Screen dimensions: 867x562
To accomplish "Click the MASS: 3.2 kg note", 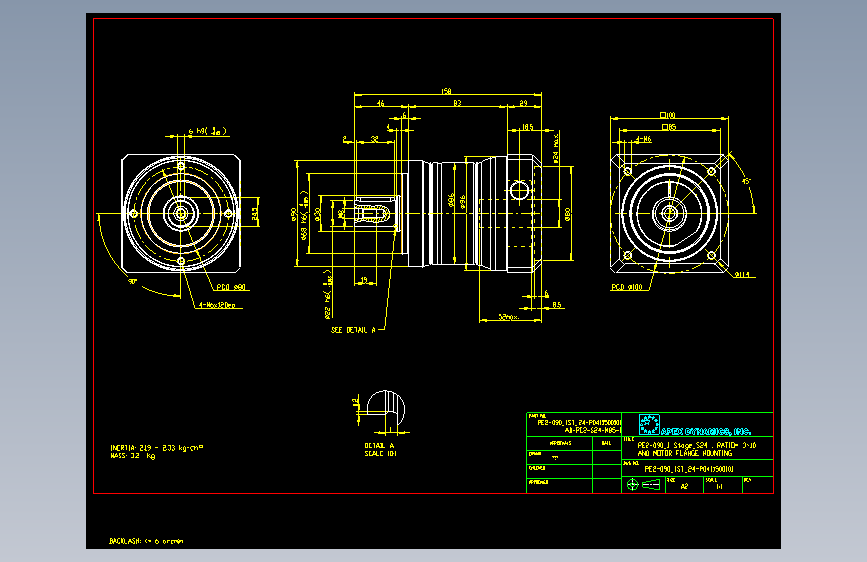I will coord(133,456).
